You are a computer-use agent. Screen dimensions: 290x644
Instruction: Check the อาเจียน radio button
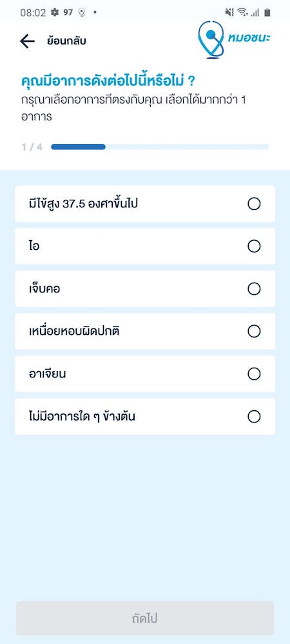point(255,374)
